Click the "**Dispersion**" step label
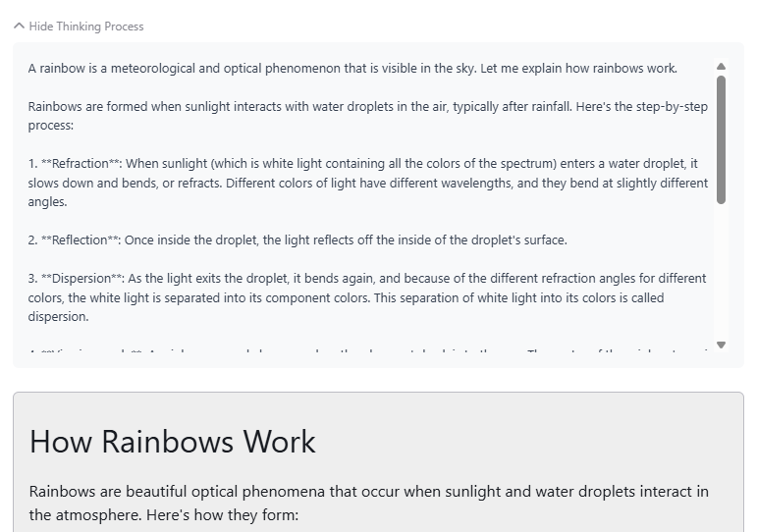 (x=81, y=278)
